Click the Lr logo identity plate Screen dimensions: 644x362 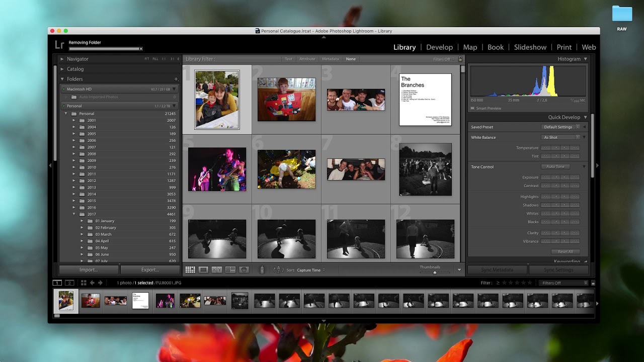pyautogui.click(x=59, y=45)
